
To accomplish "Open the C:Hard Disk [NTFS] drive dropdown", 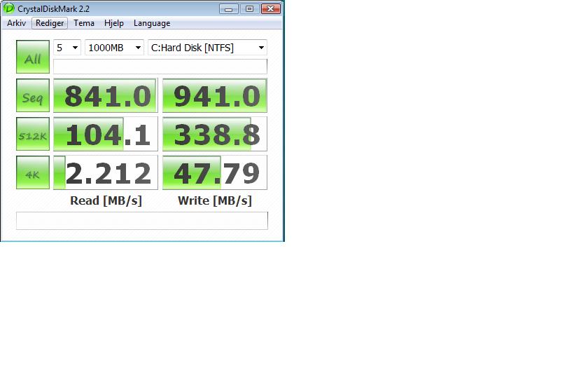I will coord(207,48).
